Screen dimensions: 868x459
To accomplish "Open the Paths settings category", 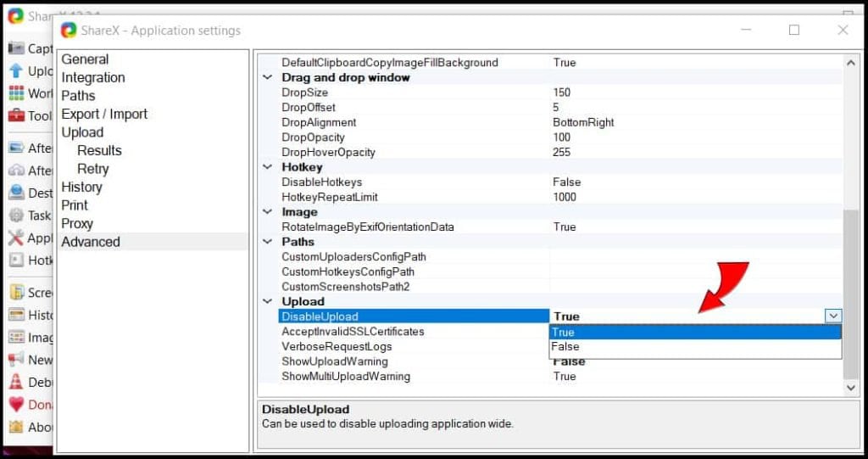I will pyautogui.click(x=78, y=96).
